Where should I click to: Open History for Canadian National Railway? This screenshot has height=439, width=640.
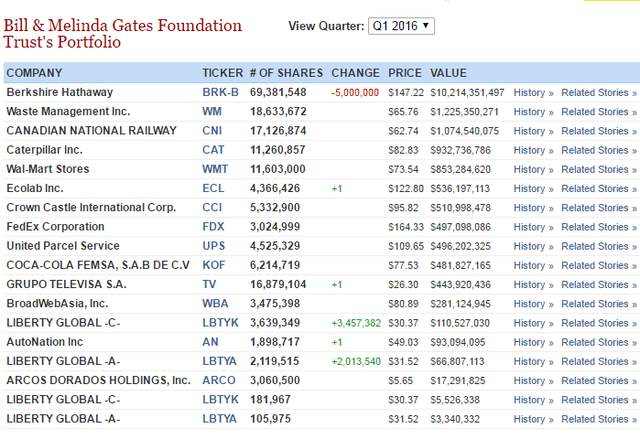click(x=533, y=131)
